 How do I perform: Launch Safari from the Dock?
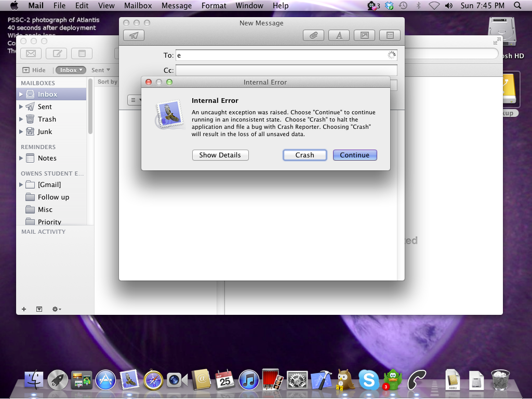[x=153, y=380]
